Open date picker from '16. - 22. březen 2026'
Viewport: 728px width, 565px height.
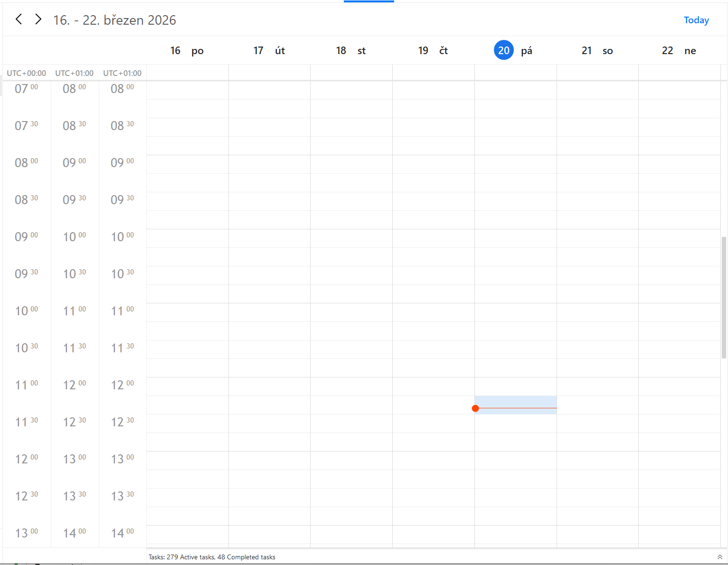click(x=114, y=20)
